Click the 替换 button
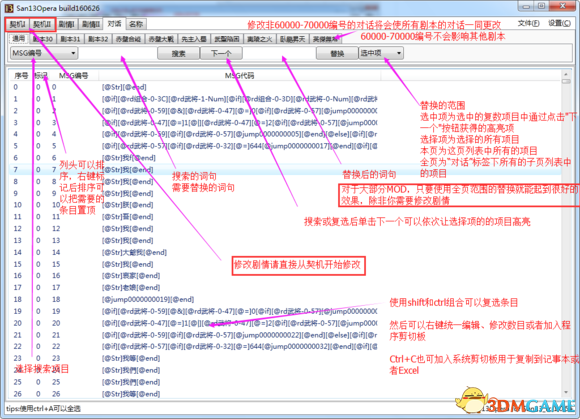Image resolution: width=580 pixels, height=419 pixels. point(337,53)
